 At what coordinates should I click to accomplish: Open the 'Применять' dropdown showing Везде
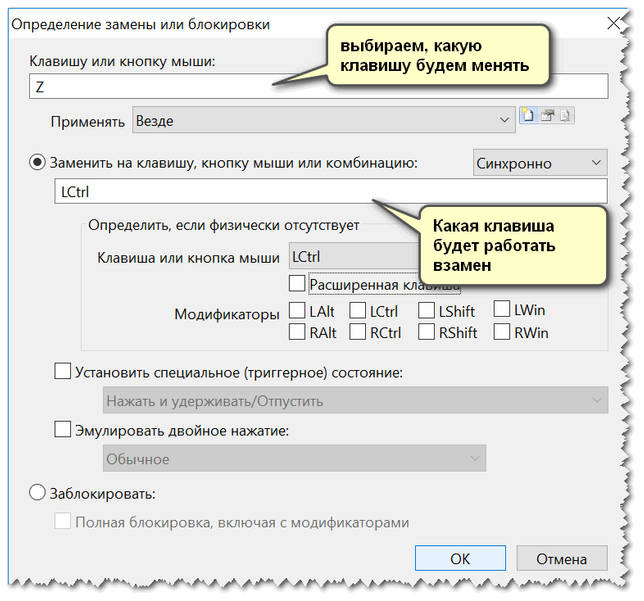coord(324,120)
